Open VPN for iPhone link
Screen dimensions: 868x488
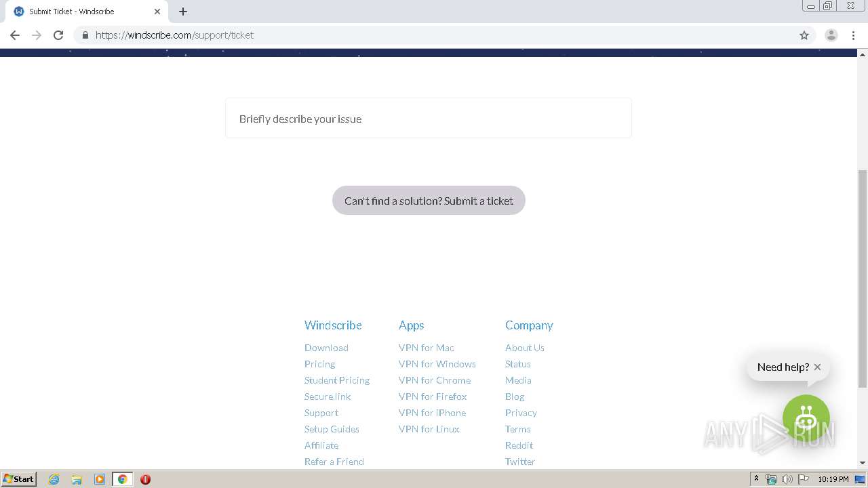[433, 413]
